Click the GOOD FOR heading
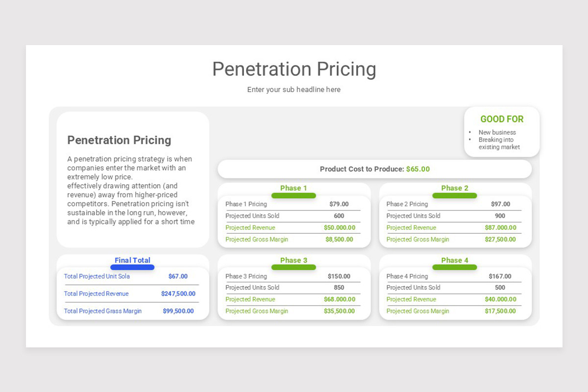588x392 pixels. coord(502,119)
